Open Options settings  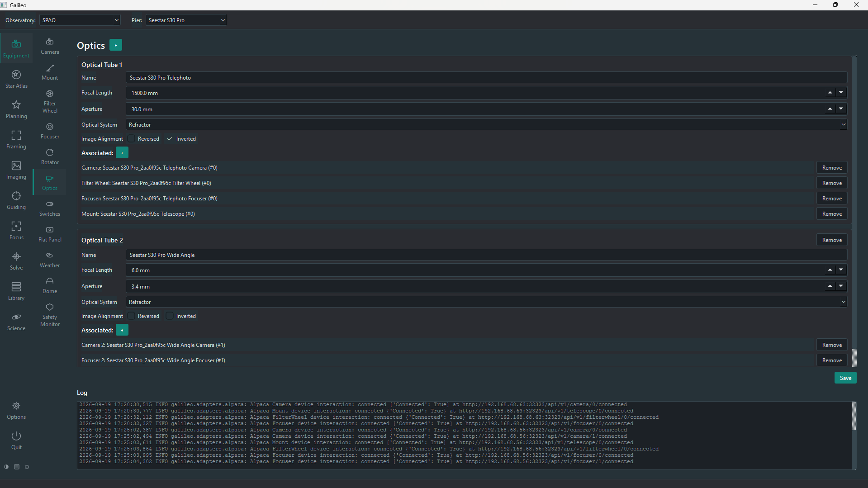click(x=16, y=410)
